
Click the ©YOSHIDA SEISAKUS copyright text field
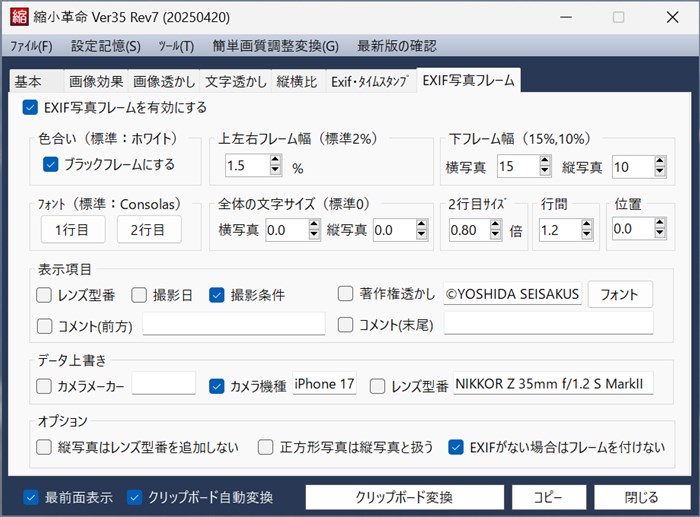coord(512,293)
